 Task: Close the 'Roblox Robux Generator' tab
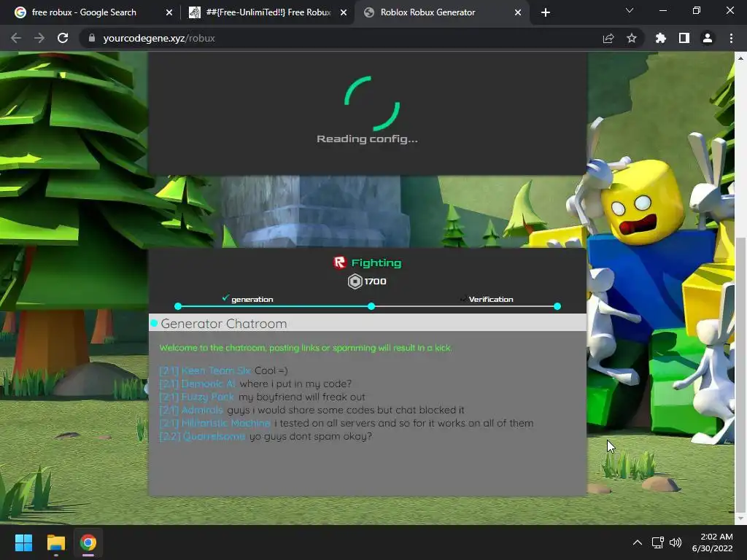518,12
